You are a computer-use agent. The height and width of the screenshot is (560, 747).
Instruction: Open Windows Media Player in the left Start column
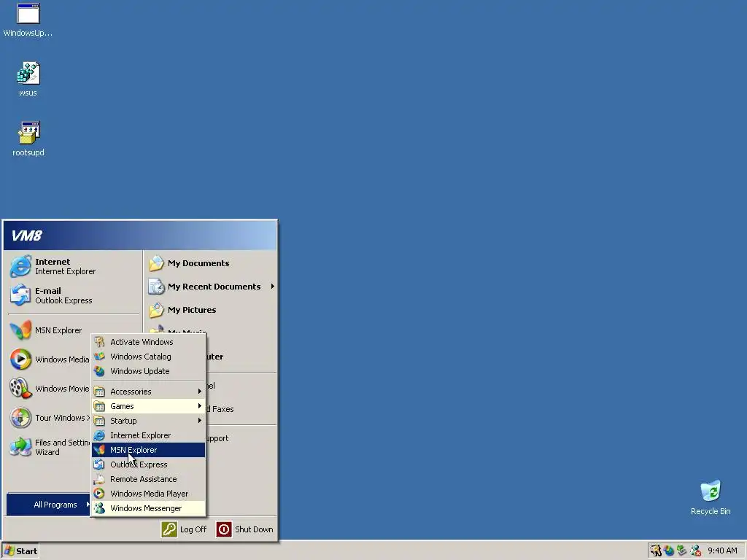(x=50, y=359)
